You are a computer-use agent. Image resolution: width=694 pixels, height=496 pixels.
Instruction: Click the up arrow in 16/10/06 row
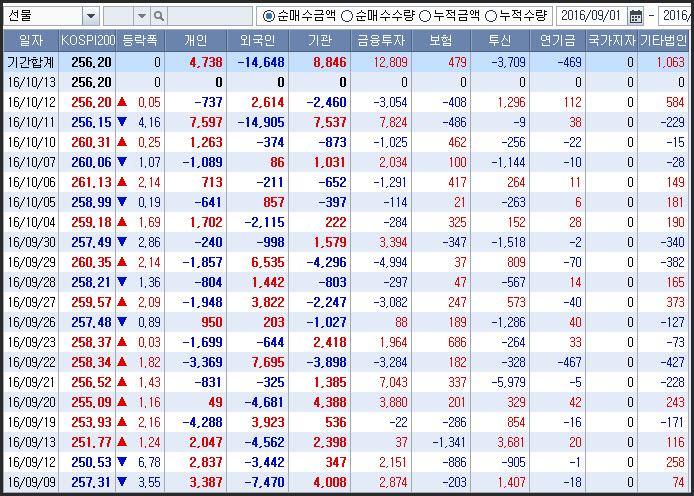coord(122,182)
